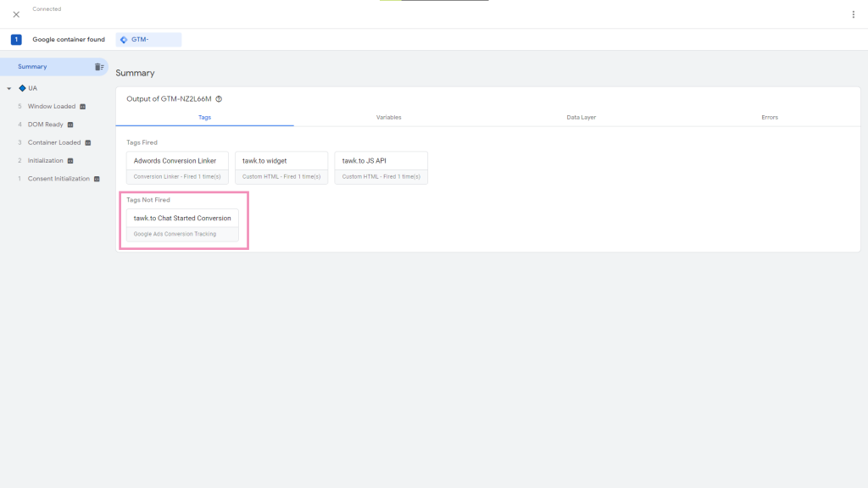Open the tawk.to JS API tag card
This screenshot has height=488, width=868.
point(381,168)
